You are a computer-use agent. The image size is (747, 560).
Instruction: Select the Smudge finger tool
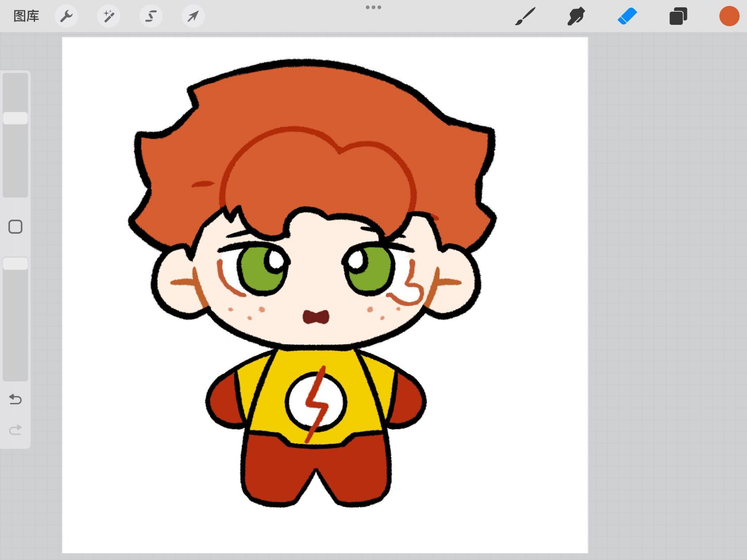[x=576, y=16]
